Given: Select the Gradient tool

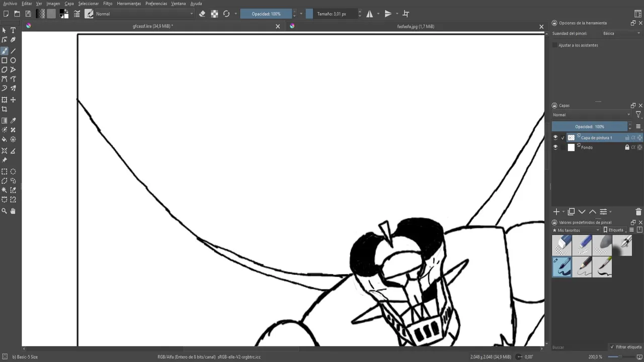Looking at the screenshot, I should [5, 121].
